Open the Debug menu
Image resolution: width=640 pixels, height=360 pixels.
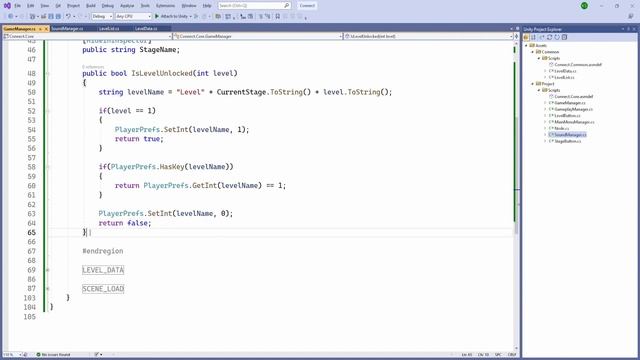click(x=108, y=6)
